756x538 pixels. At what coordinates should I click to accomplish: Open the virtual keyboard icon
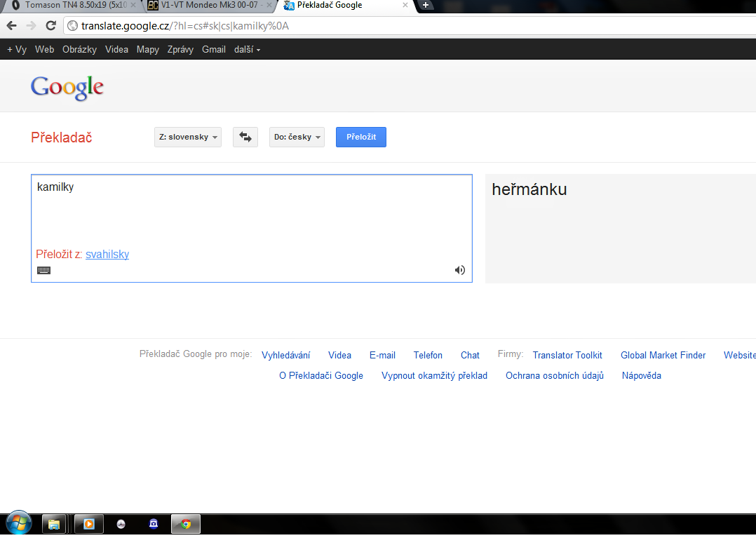[x=43, y=270]
